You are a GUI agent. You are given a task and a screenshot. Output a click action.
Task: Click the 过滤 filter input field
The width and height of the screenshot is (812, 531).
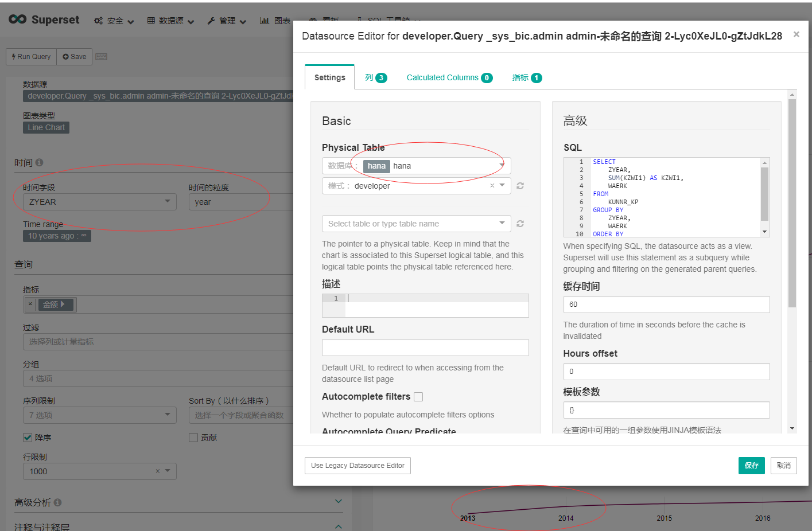click(x=158, y=342)
